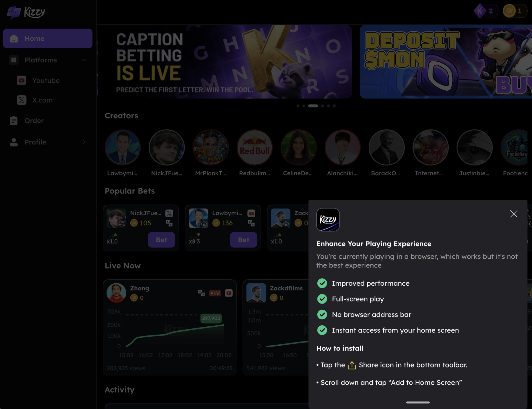Click the X.com platform icon
This screenshot has height=409, width=532.
pyautogui.click(x=21, y=100)
